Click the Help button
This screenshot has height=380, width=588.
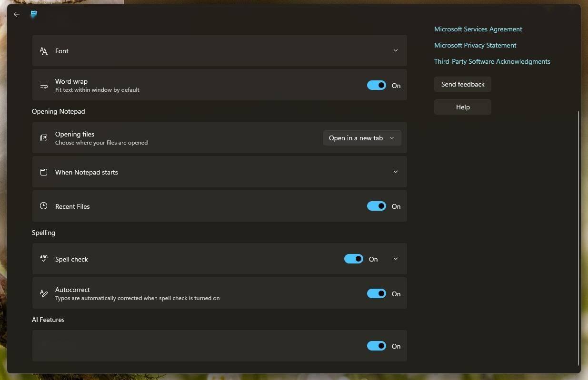click(463, 107)
